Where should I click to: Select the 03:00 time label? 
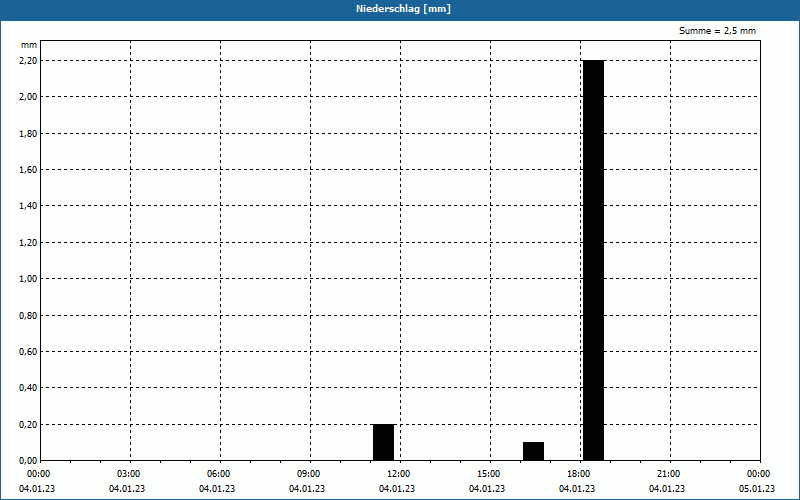[x=129, y=474]
